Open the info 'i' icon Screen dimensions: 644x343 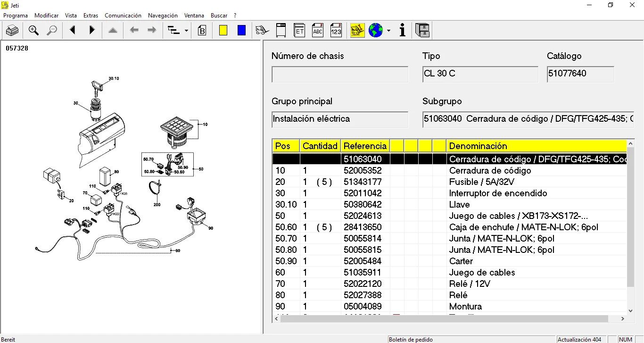coord(402,31)
